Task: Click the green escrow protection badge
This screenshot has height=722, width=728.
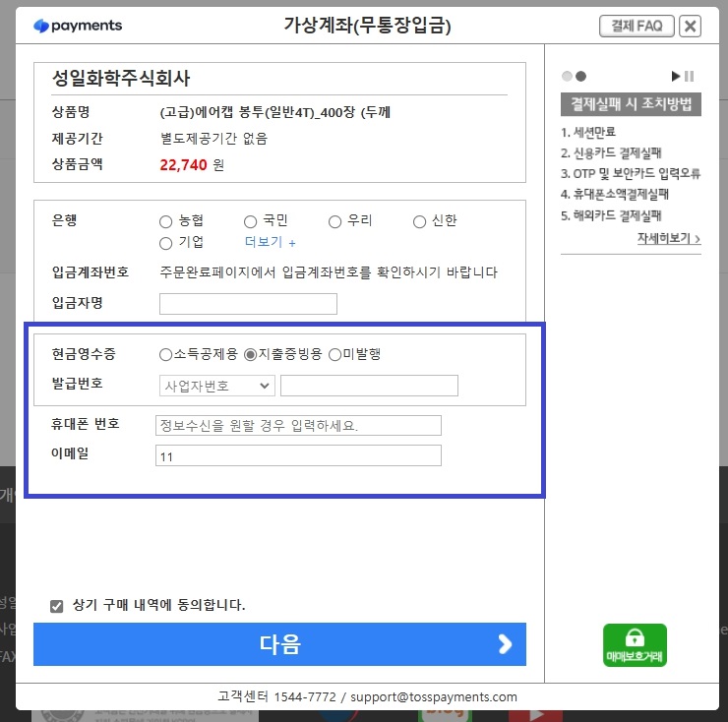Action: [635, 645]
